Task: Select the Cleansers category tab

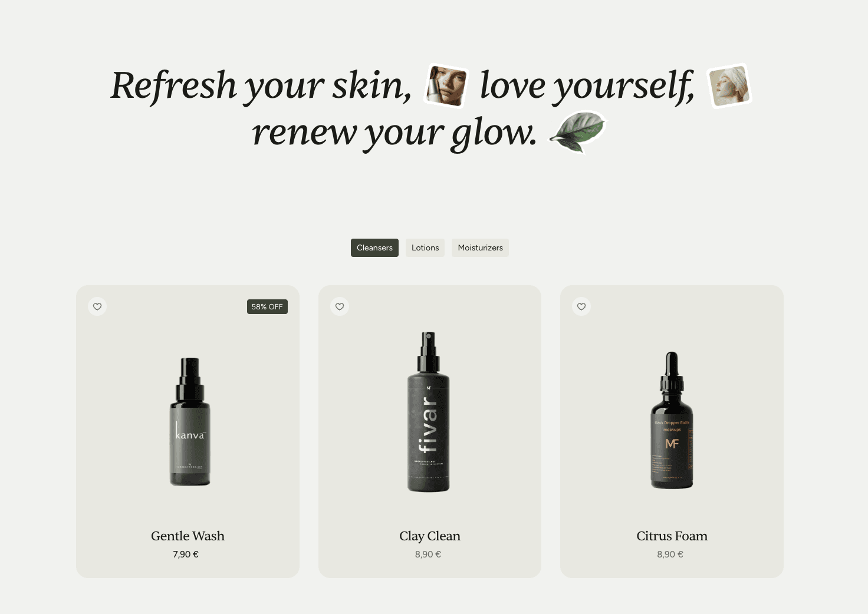Action: (x=374, y=247)
